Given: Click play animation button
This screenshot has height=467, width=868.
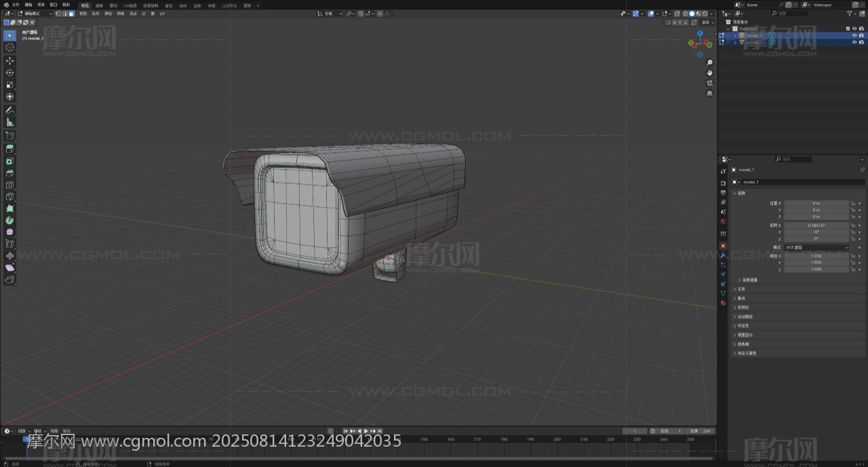Looking at the screenshot, I should tap(366, 431).
